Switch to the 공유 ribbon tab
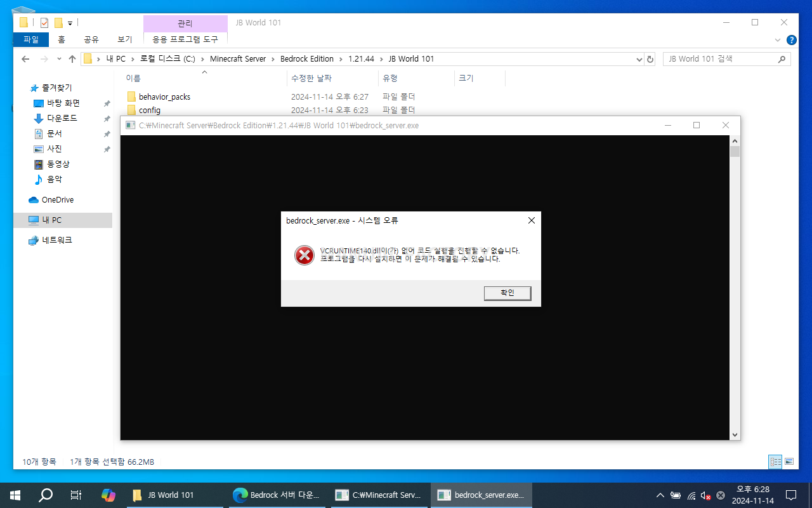 click(91, 39)
